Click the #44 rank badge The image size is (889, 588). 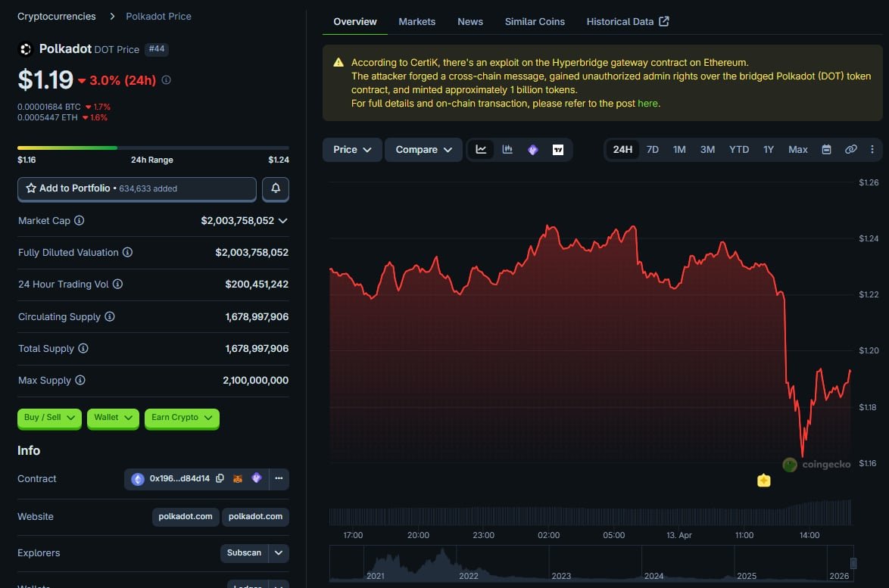(157, 49)
